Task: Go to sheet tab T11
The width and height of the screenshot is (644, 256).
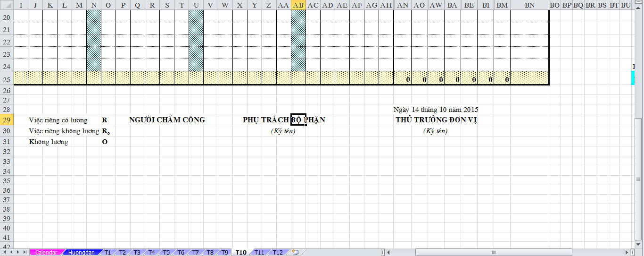Action: (x=259, y=253)
